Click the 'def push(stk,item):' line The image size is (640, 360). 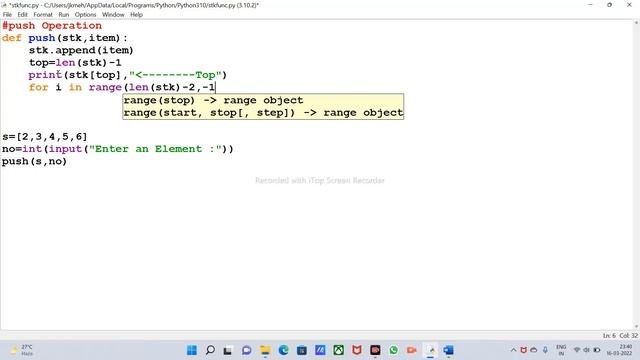pyautogui.click(x=64, y=38)
